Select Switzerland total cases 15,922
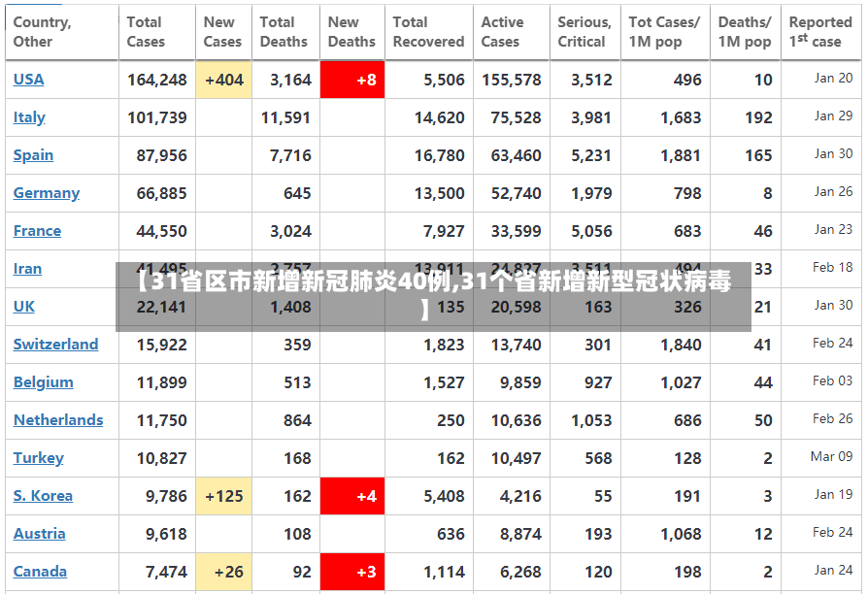Viewport: 868px width, 594px height. click(161, 345)
